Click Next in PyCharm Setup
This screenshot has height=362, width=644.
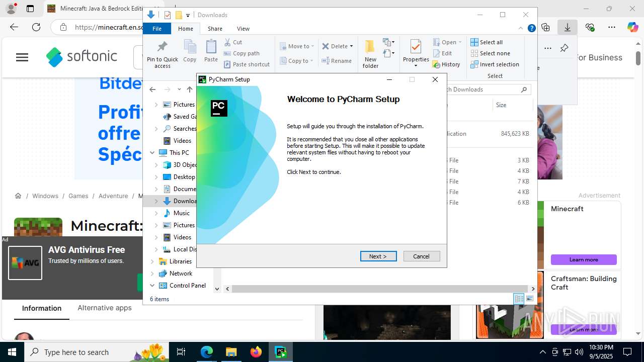coord(378,256)
